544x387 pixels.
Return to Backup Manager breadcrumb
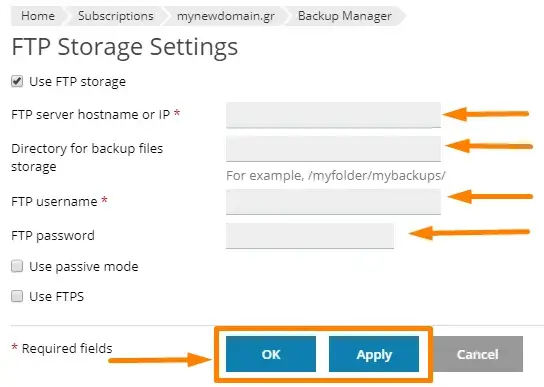(345, 16)
